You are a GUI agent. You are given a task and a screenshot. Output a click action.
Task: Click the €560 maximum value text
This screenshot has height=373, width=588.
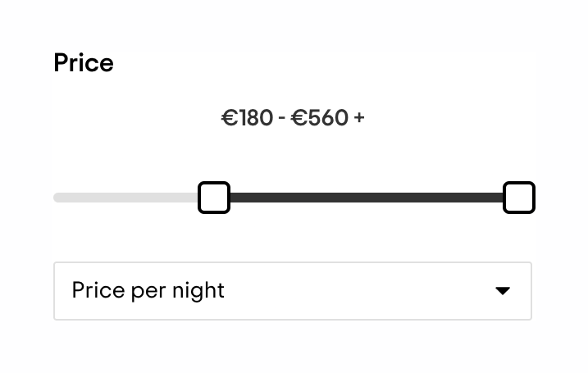point(320,118)
